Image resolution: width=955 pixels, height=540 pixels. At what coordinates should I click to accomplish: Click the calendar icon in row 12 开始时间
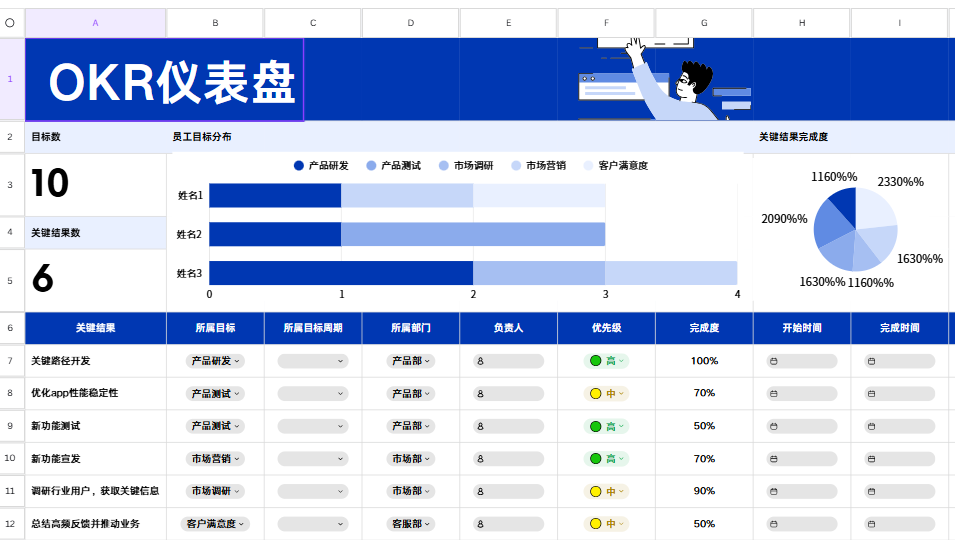click(x=774, y=524)
